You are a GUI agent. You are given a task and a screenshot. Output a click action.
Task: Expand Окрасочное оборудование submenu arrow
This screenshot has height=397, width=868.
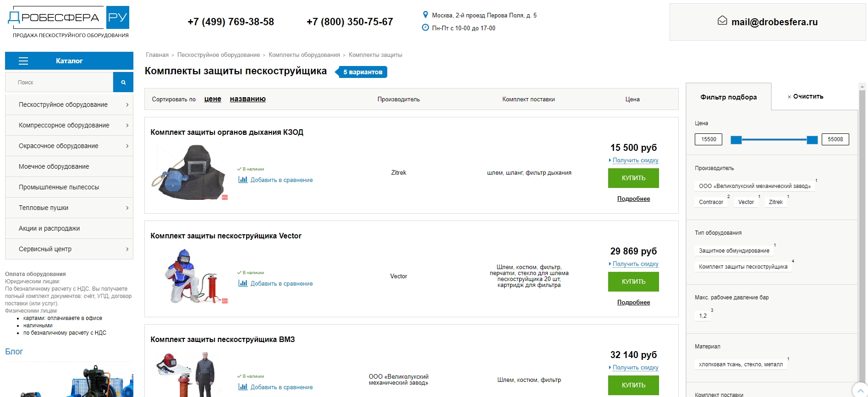point(127,146)
